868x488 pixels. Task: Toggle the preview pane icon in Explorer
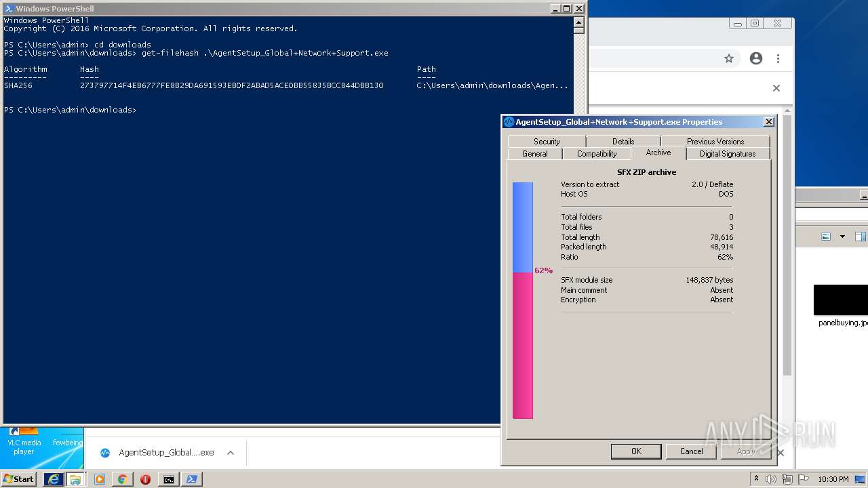coord(860,237)
